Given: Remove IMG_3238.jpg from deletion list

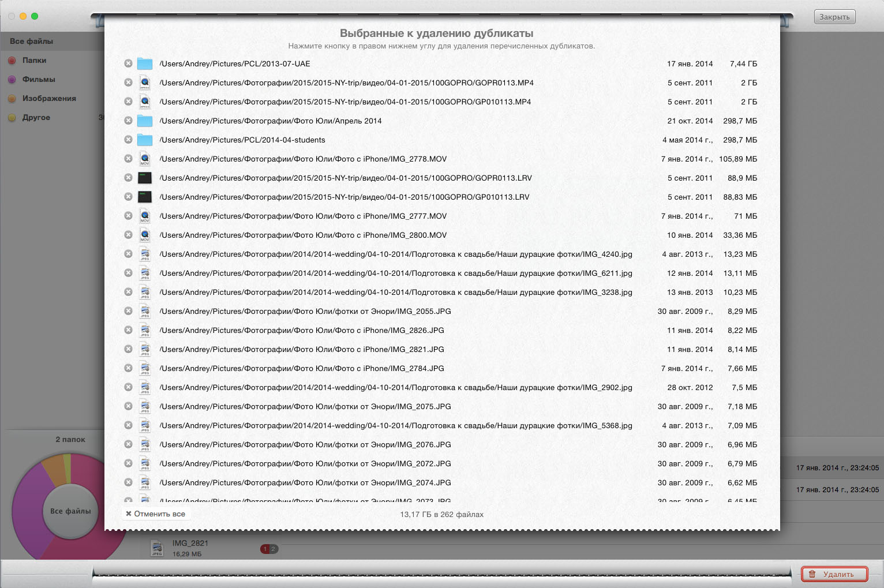Looking at the screenshot, I should click(128, 292).
